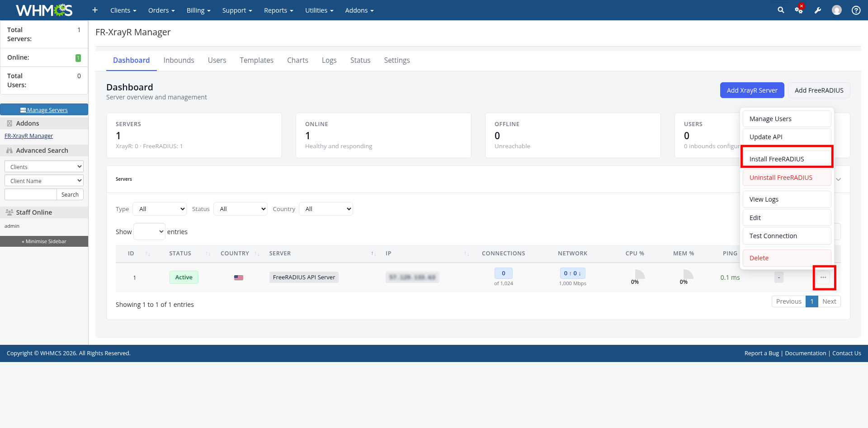
Task: Switch to the Inbounds tab
Action: [179, 60]
